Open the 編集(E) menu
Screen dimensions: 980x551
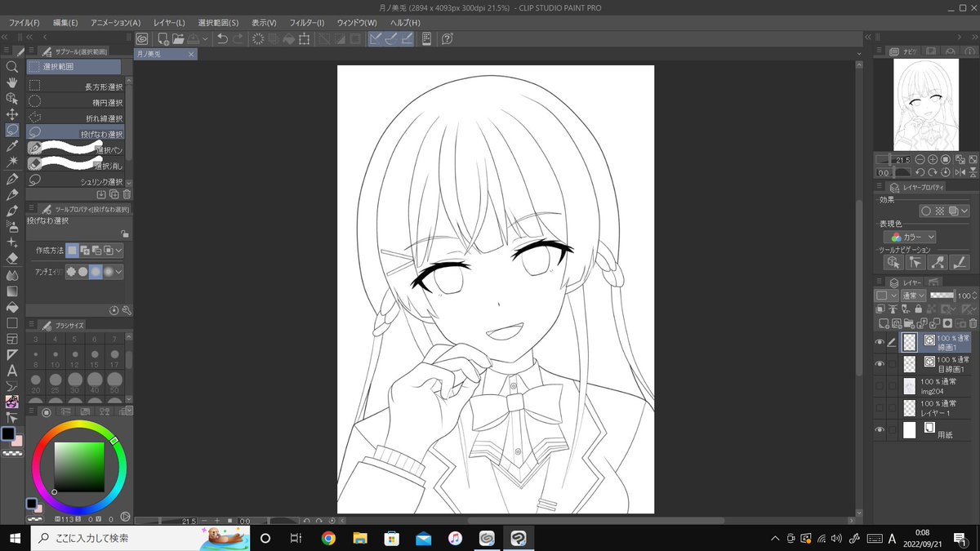(x=65, y=22)
